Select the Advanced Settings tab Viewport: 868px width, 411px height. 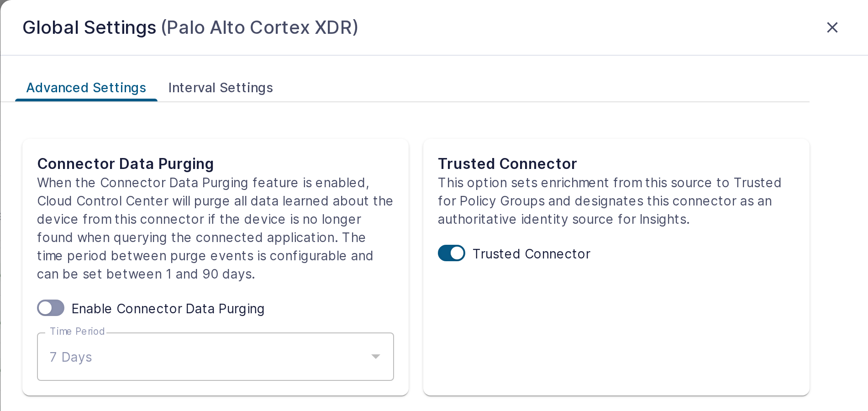[x=86, y=88]
